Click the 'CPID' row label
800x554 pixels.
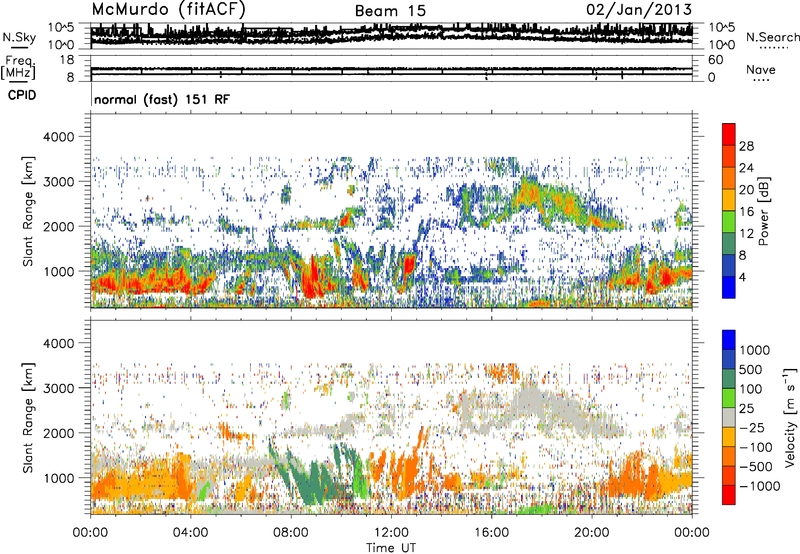click(x=22, y=95)
